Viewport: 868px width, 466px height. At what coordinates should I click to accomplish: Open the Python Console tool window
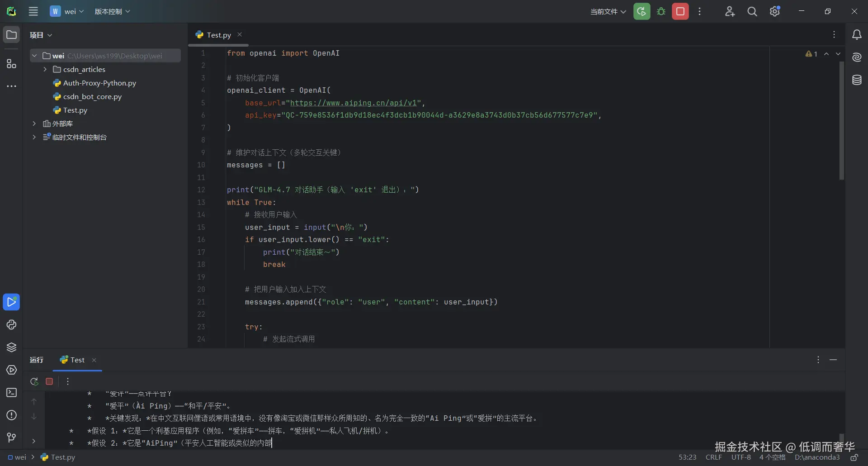[x=11, y=325]
